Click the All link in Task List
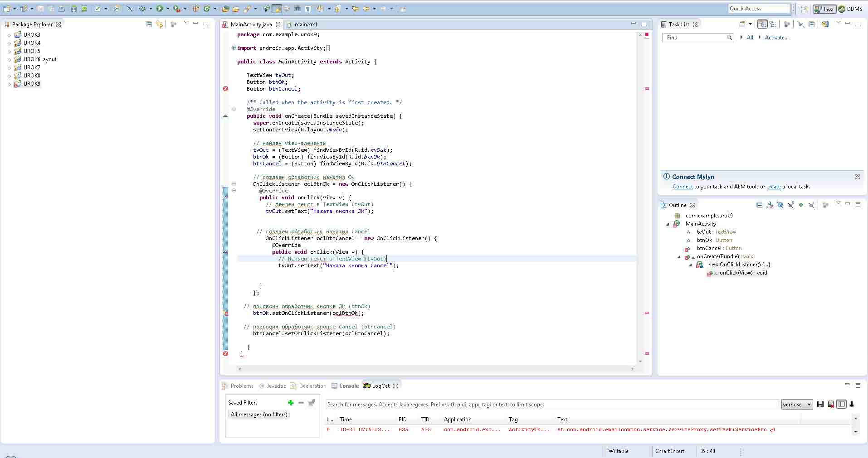The image size is (868, 458). point(750,38)
